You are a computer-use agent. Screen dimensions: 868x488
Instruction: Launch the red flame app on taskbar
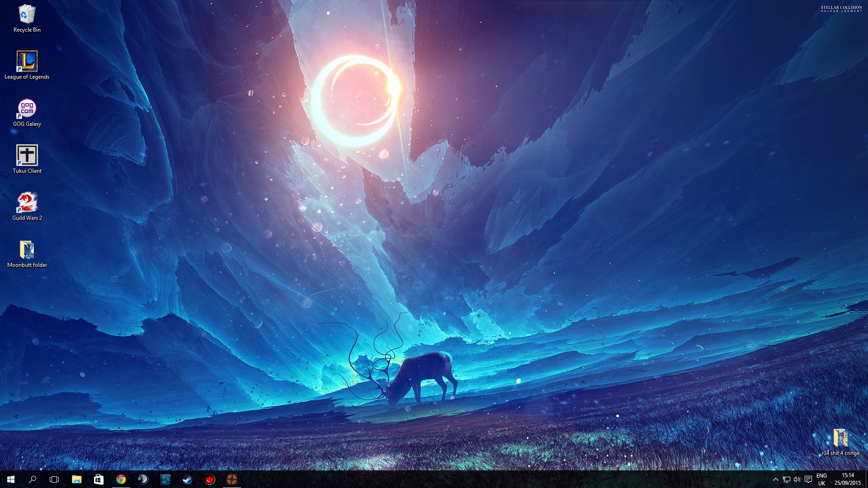click(x=209, y=479)
